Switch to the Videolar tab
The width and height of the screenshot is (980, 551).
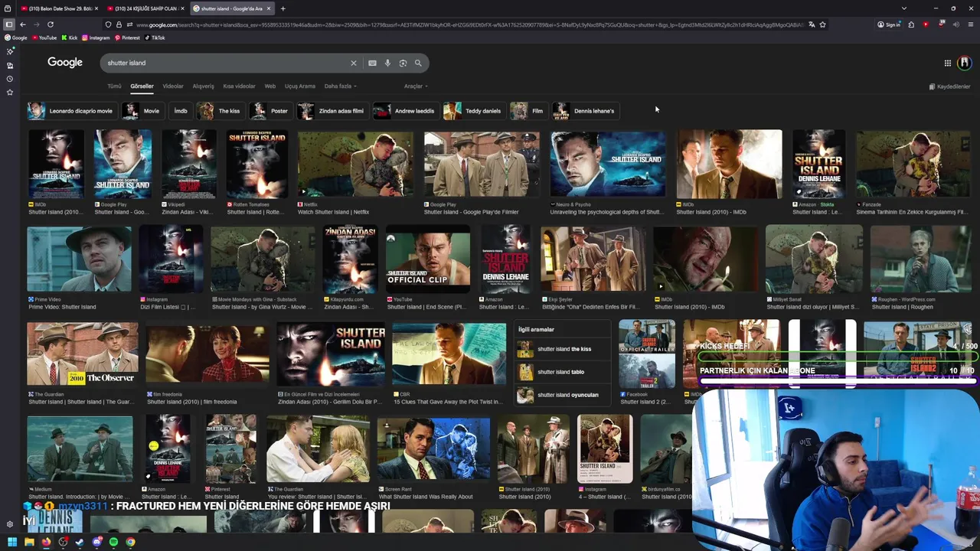tap(173, 86)
